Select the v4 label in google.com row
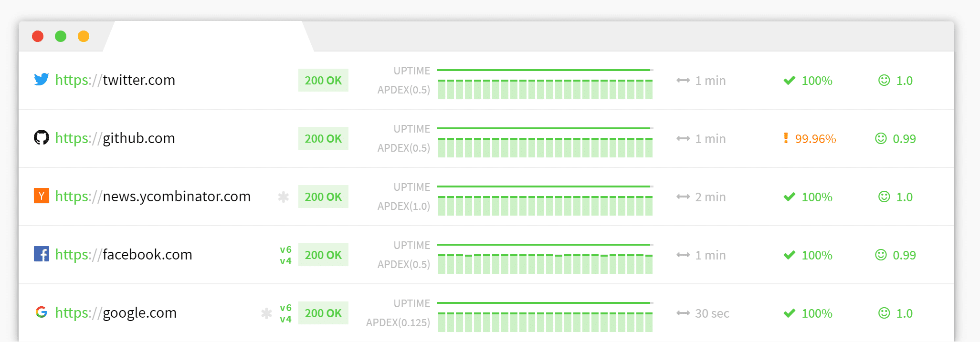Screen dimensions: 980x342 285,320
